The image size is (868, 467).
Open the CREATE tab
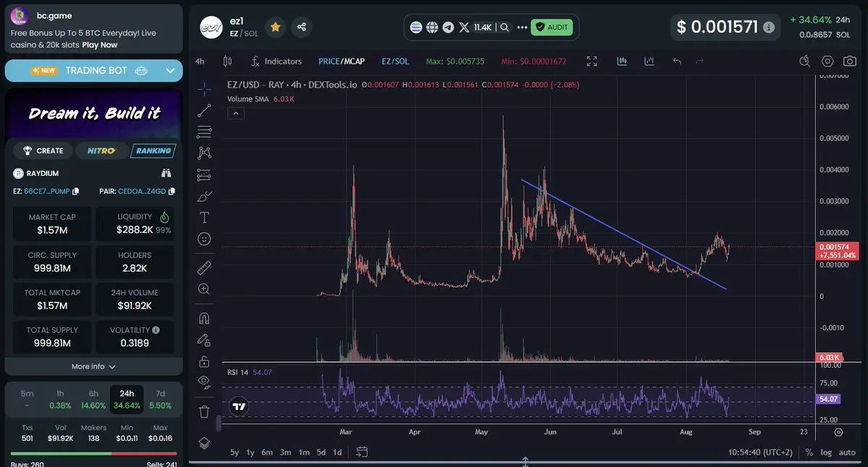[x=43, y=151]
